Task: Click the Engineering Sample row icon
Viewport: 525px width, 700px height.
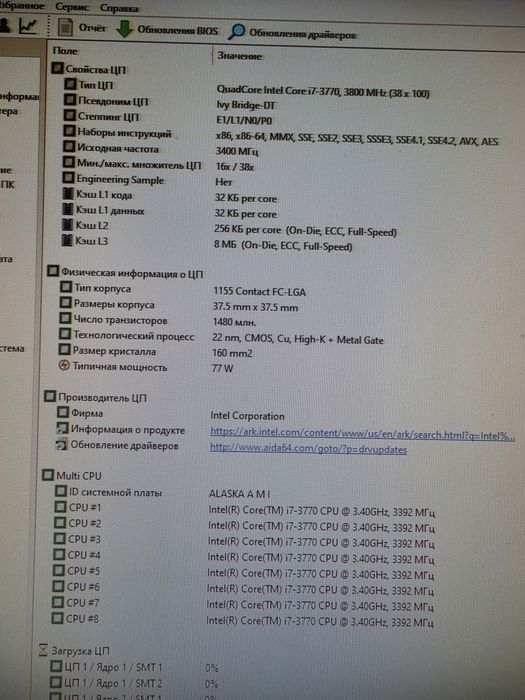Action: (x=68, y=178)
